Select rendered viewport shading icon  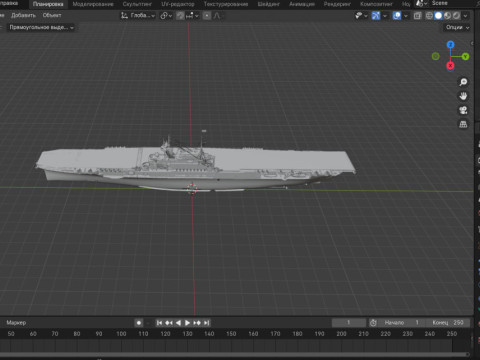point(456,16)
